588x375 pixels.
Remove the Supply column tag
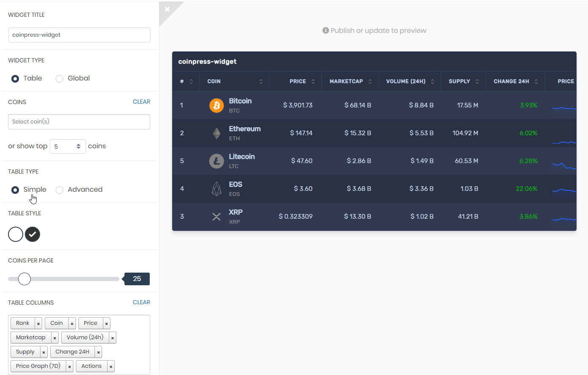coord(44,352)
